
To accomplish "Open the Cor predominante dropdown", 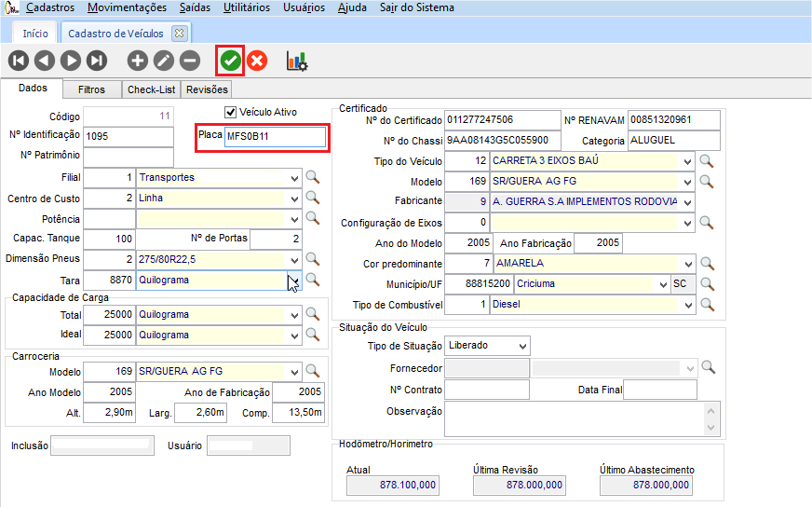I will [688, 263].
